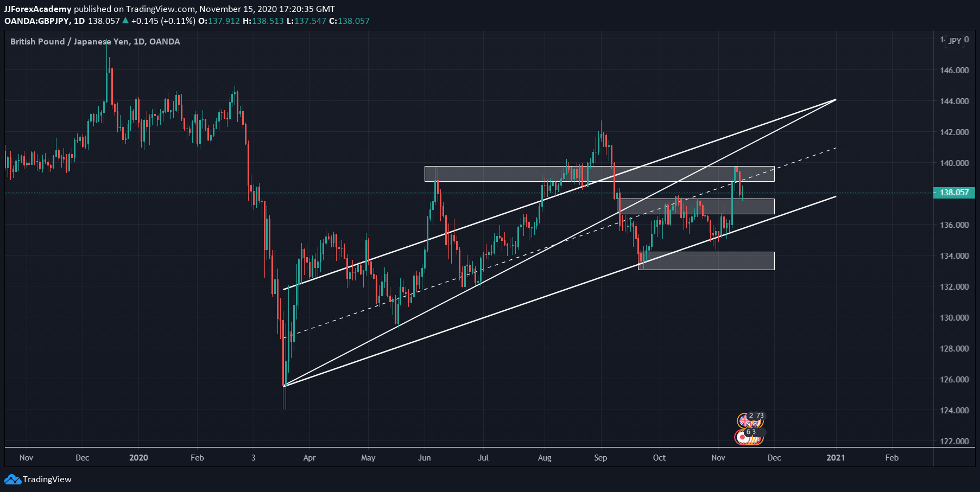Select the lower gray support zone near 134
This screenshot has height=492, width=980.
(706, 260)
